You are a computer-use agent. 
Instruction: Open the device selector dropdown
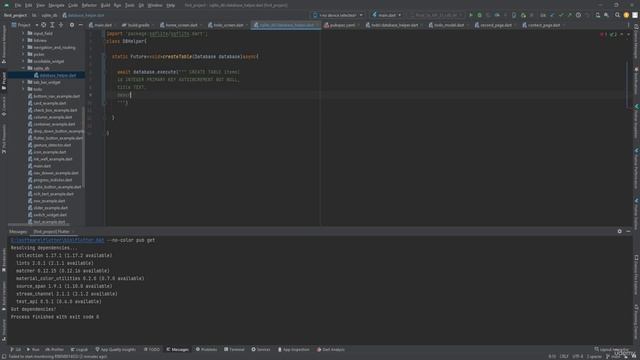338,15
